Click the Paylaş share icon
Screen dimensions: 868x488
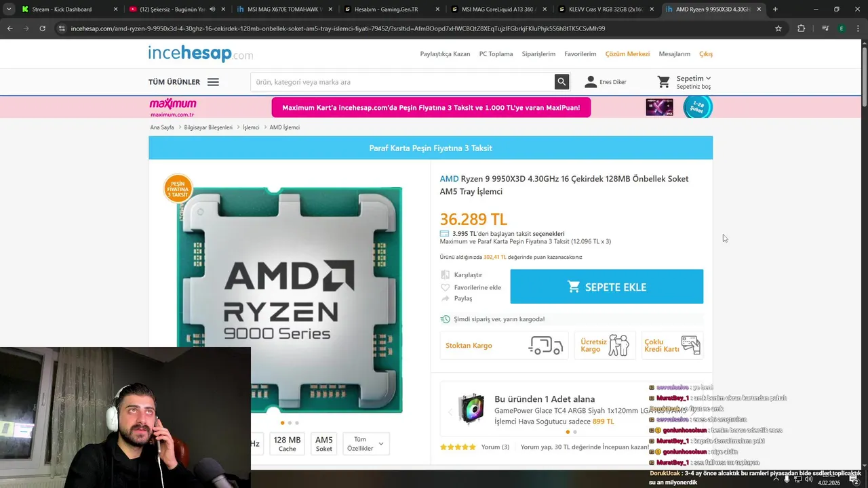445,298
